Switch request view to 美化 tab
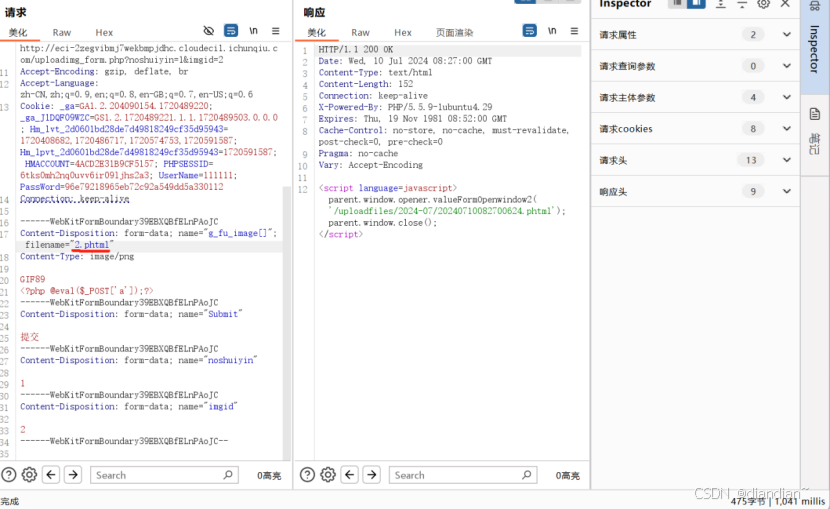The width and height of the screenshot is (830, 509). pyautogui.click(x=18, y=32)
